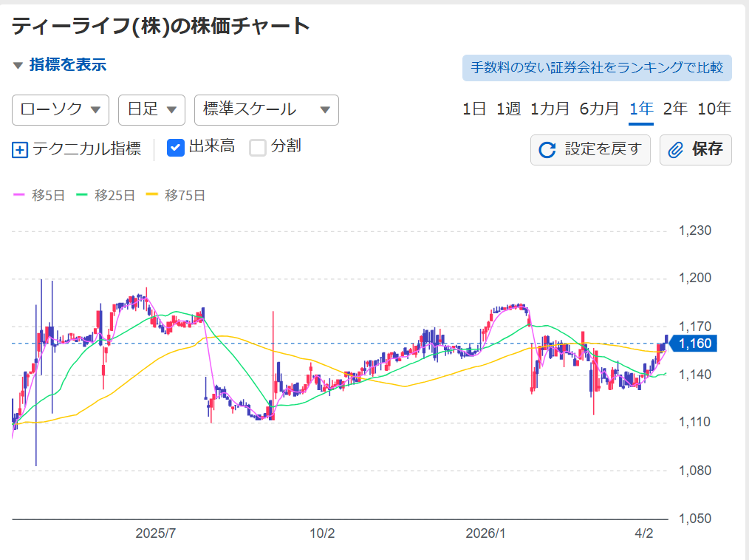This screenshot has width=749, height=560.
Task: Open the ローソク chart type dropdown
Action: point(61,110)
